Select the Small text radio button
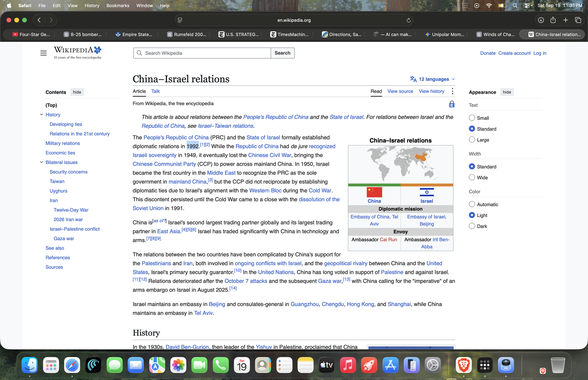The height and width of the screenshot is (380, 588). [472, 118]
